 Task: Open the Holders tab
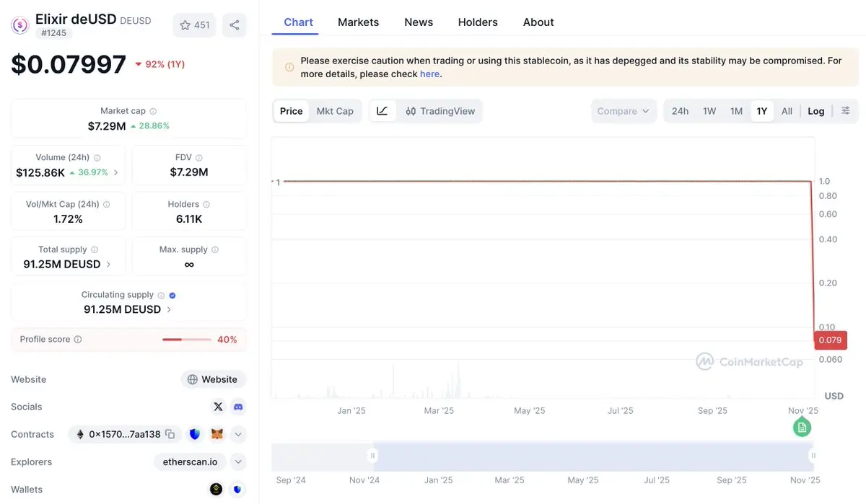click(x=478, y=22)
